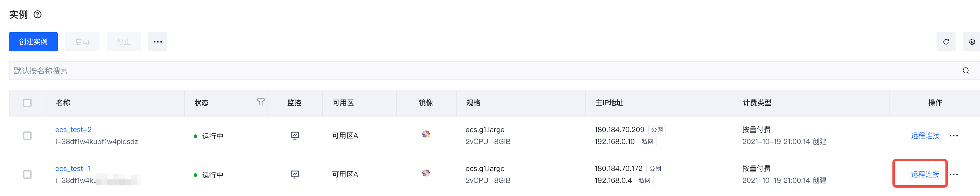Image resolution: width=980 pixels, height=196 pixels.
Task: Toggle the select-all checkbox in header
Action: click(27, 102)
